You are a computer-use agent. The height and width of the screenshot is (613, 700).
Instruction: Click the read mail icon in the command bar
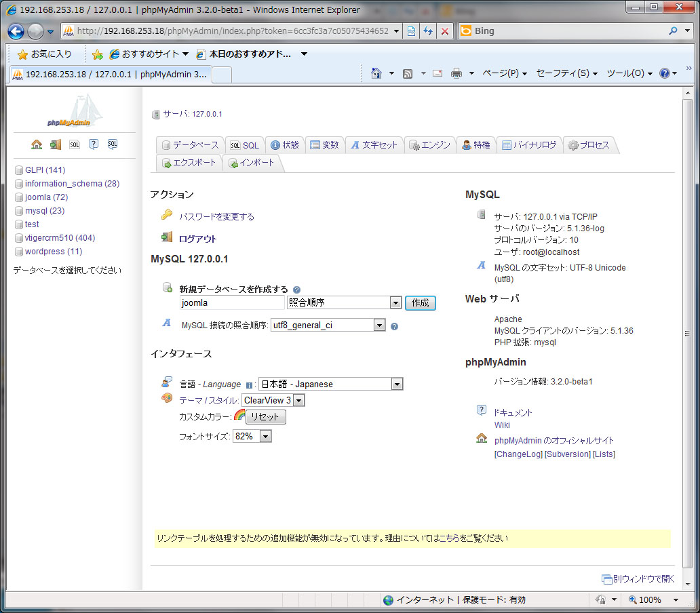[437, 73]
